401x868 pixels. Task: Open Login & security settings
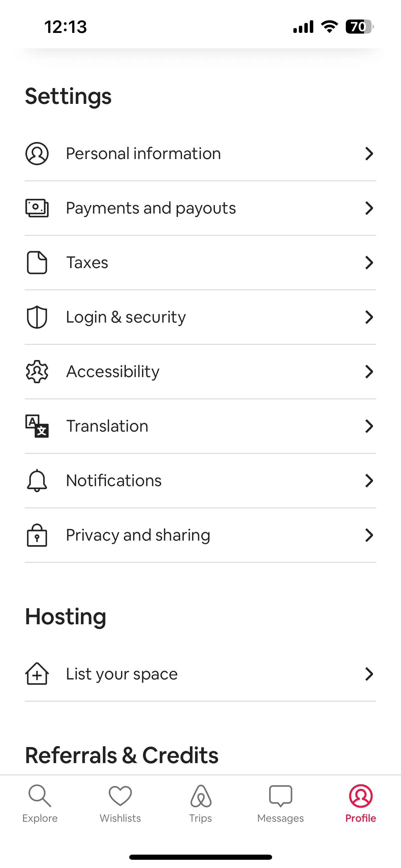click(200, 317)
